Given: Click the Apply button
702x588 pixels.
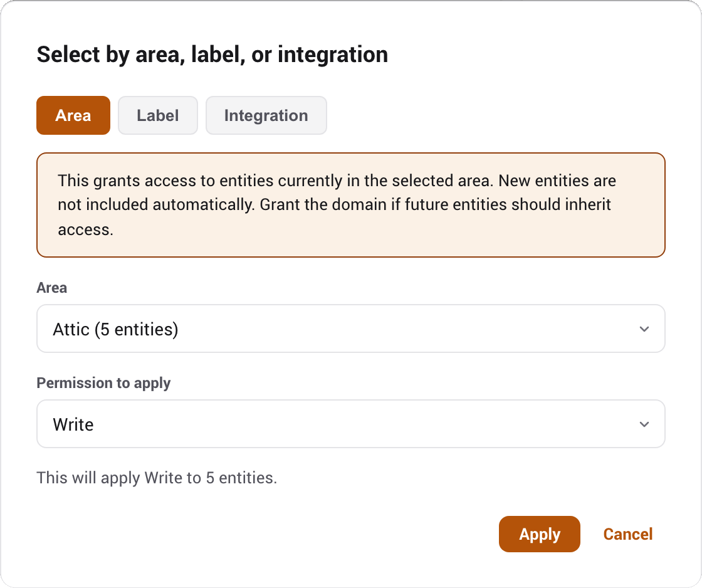Looking at the screenshot, I should [539, 534].
